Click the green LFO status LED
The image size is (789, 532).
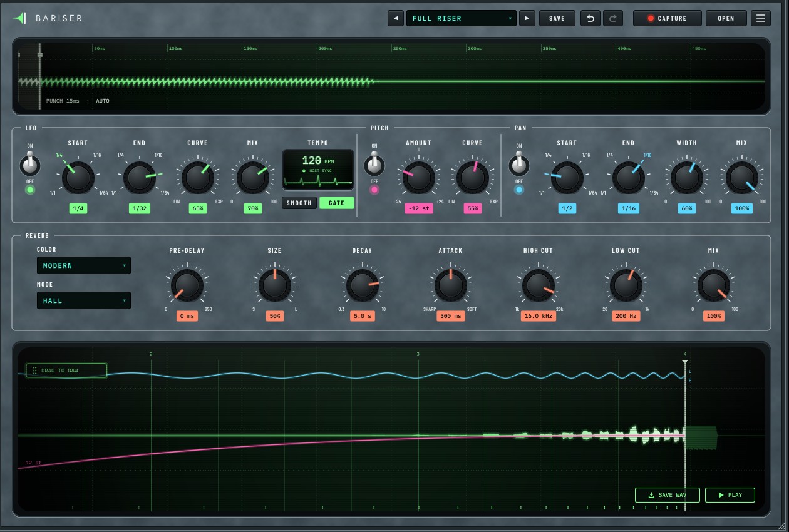click(x=29, y=190)
